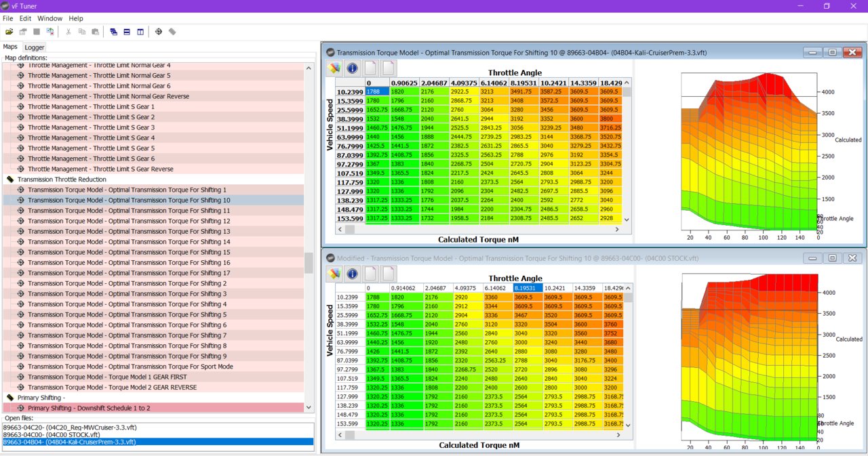This screenshot has height=456, width=868.
Task: Click the gray save-file toolbar icon
Action: pos(23,32)
